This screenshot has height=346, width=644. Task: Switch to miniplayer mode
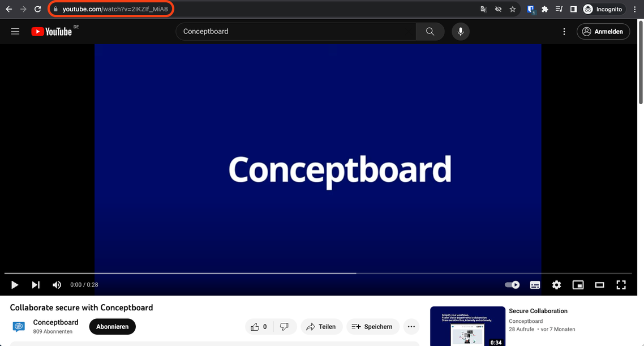pyautogui.click(x=578, y=285)
